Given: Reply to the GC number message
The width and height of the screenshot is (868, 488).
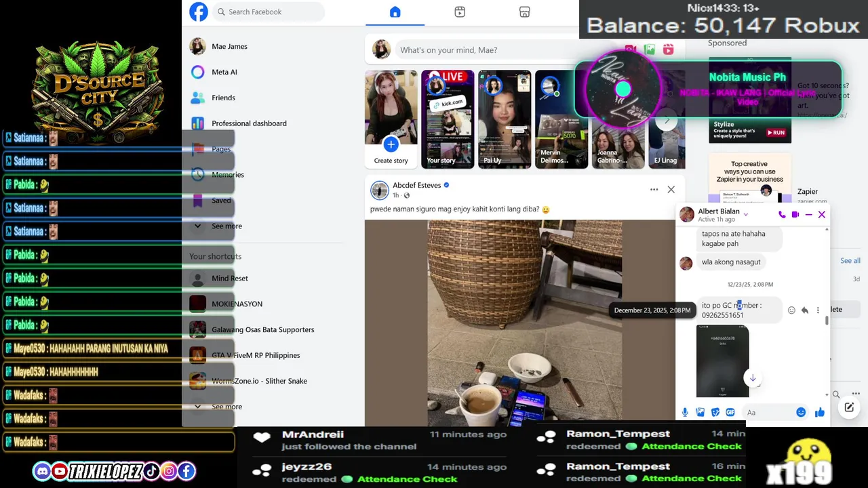Looking at the screenshot, I should pyautogui.click(x=804, y=310).
